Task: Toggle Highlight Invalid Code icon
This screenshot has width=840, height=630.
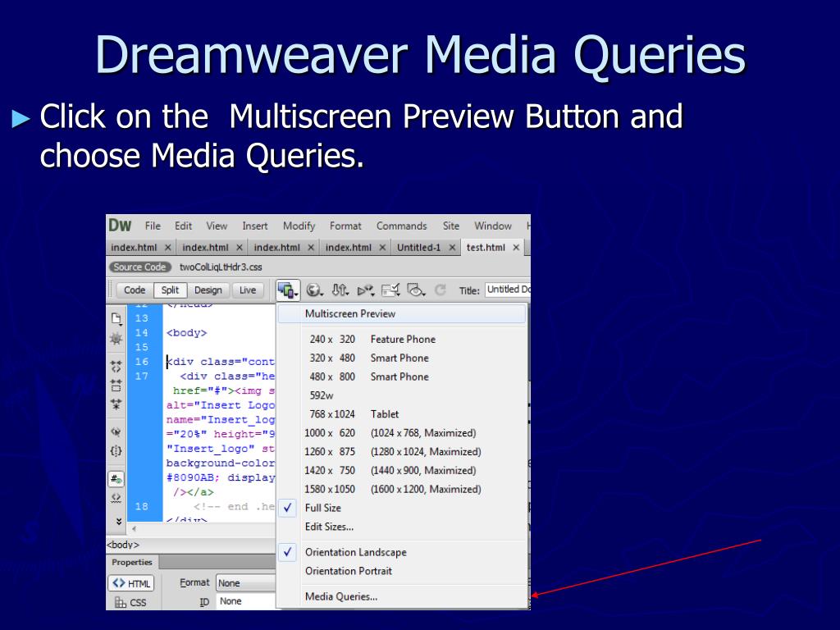Action: 116,498
